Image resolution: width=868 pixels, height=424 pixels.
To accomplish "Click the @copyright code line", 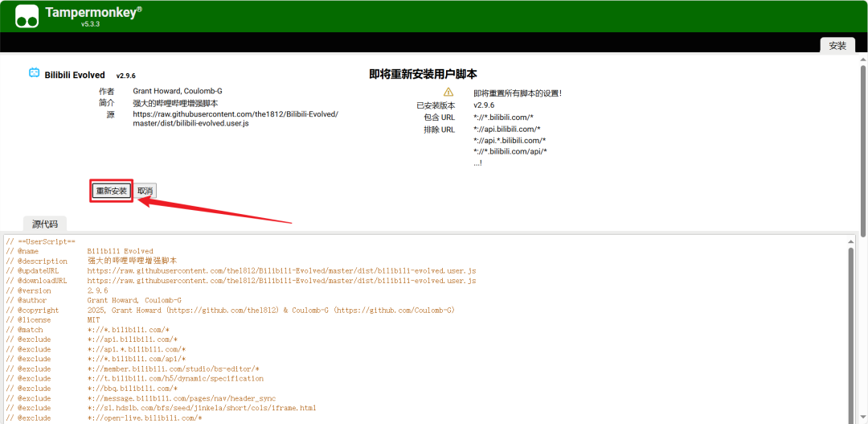I will tap(231, 310).
